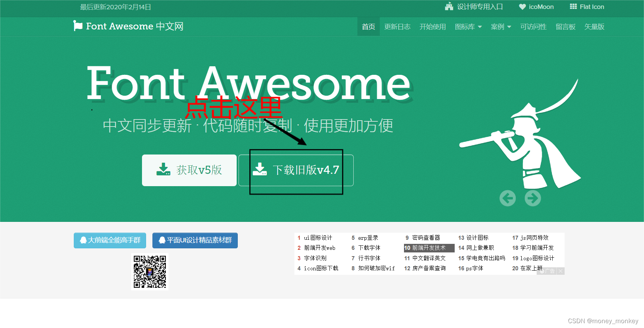The width and height of the screenshot is (644, 328).
Task: Open ad link '在家上班'
Action: pos(531,268)
